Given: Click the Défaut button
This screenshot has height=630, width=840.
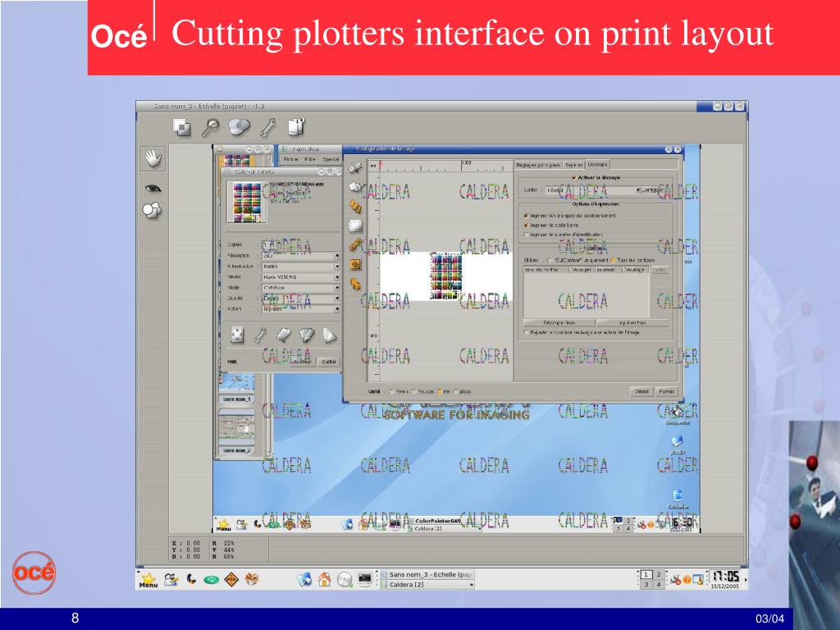Looking at the screenshot, I should (641, 391).
